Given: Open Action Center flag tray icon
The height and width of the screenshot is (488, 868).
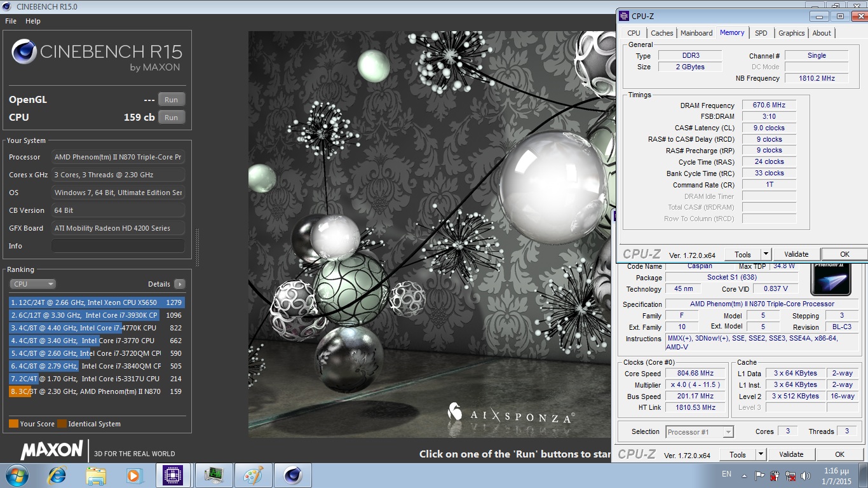Looking at the screenshot, I should pyautogui.click(x=760, y=475).
